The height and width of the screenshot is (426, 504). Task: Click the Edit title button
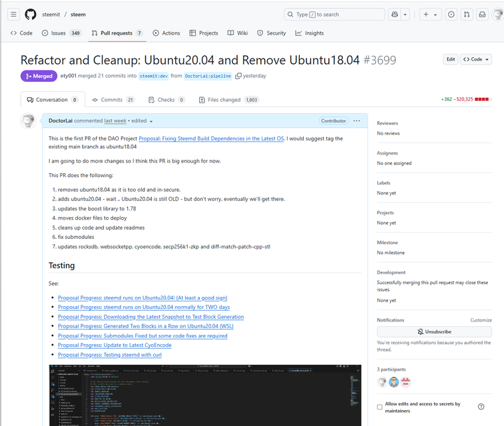click(x=451, y=59)
